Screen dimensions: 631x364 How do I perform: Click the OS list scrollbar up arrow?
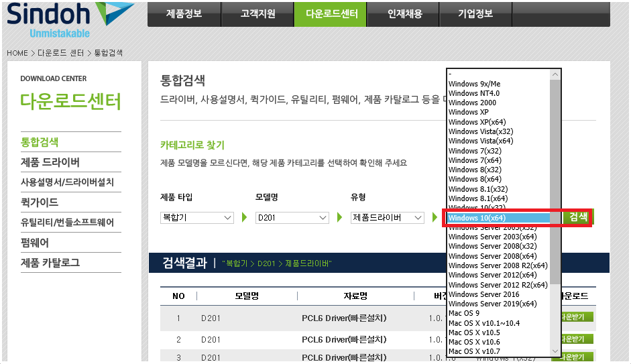tap(555, 74)
